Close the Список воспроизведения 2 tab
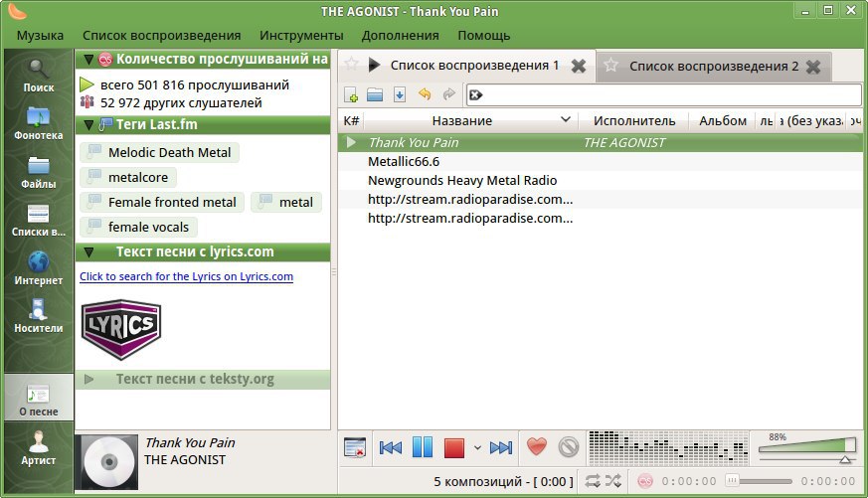The width and height of the screenshot is (868, 498). [x=813, y=67]
